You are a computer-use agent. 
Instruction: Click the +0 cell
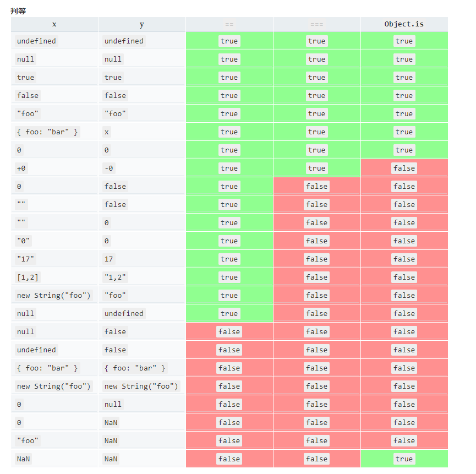(21, 168)
